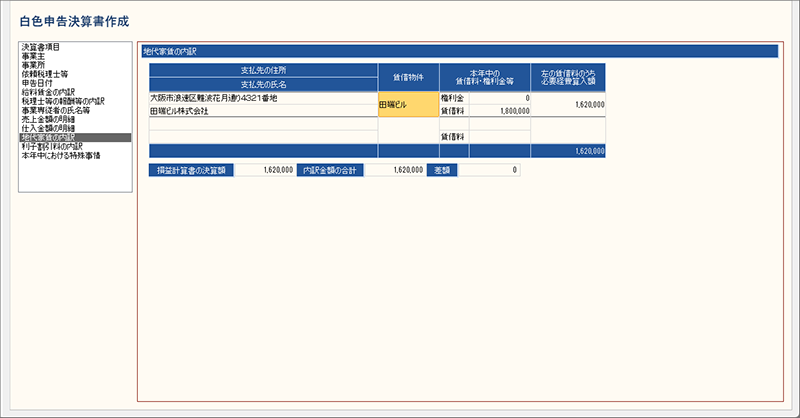Select the yellow 田端ビル rental property cell

click(x=408, y=105)
